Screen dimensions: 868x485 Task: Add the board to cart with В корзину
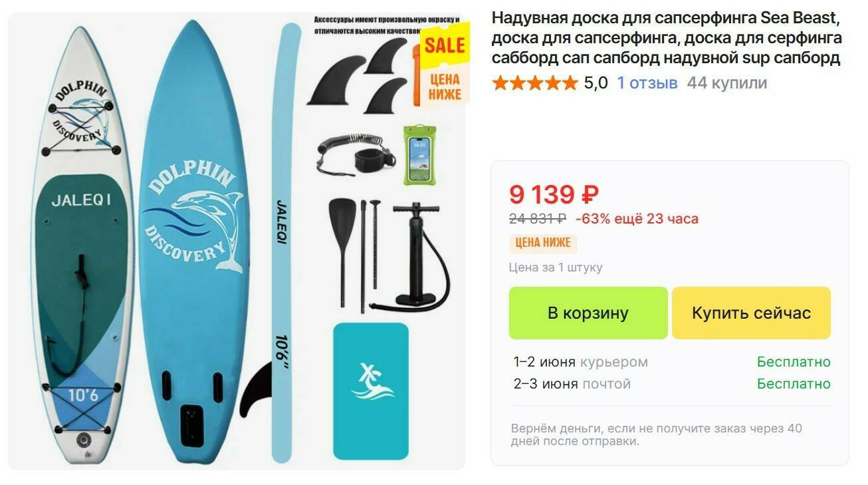click(x=588, y=313)
